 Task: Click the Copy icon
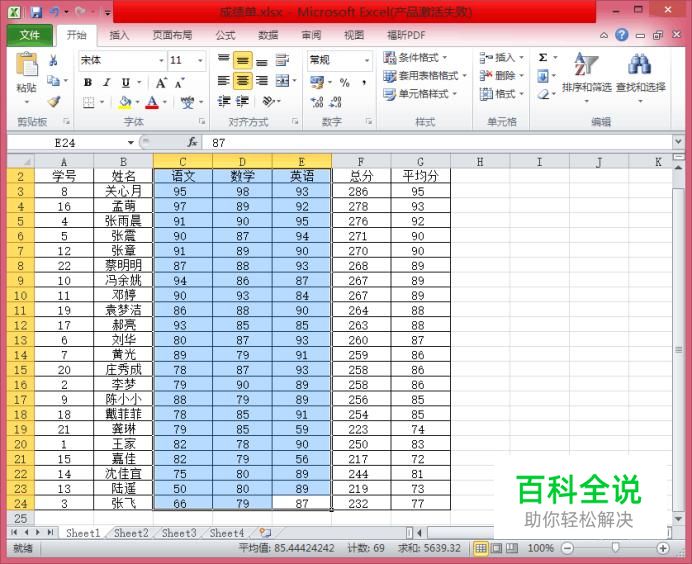53,80
